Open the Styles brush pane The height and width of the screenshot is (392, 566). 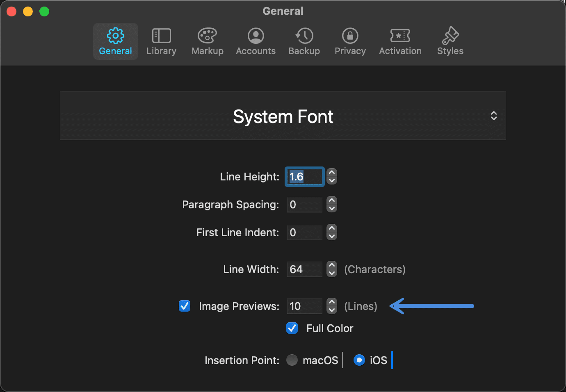click(x=450, y=41)
